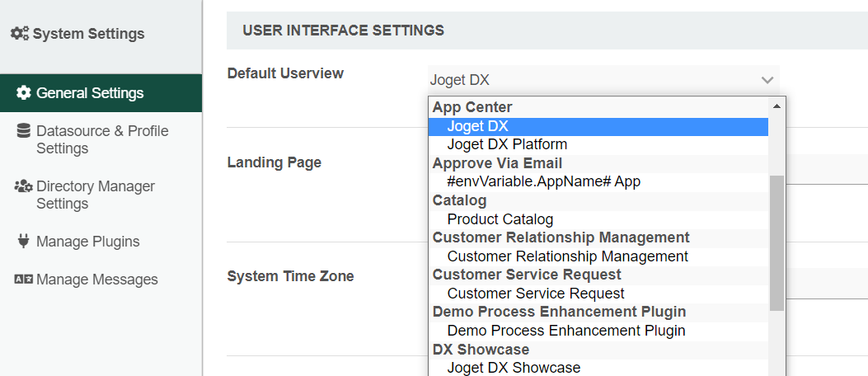Select Demo Process Enhancement Plugin option
Image resolution: width=868 pixels, height=376 pixels.
566,331
